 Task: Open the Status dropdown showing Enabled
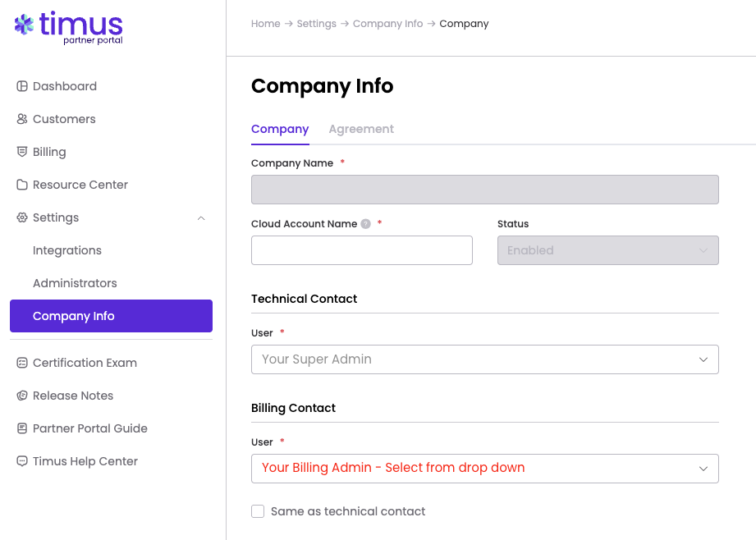[608, 250]
